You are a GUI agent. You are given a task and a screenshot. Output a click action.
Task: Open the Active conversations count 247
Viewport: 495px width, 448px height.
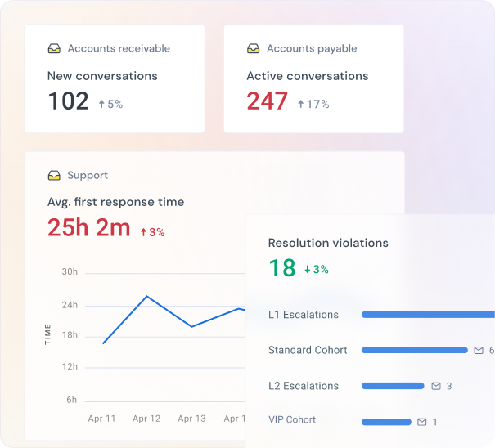268,101
